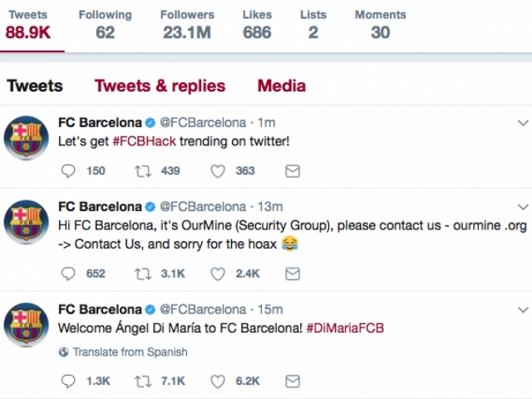This screenshot has width=532, height=399.
Task: Click the FC Barcelona avatar on first tweet
Action: (x=27, y=139)
